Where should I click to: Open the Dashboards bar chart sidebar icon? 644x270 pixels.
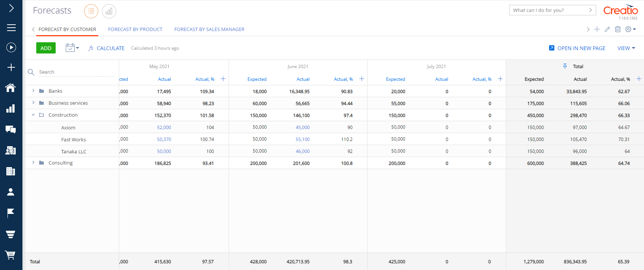click(11, 108)
